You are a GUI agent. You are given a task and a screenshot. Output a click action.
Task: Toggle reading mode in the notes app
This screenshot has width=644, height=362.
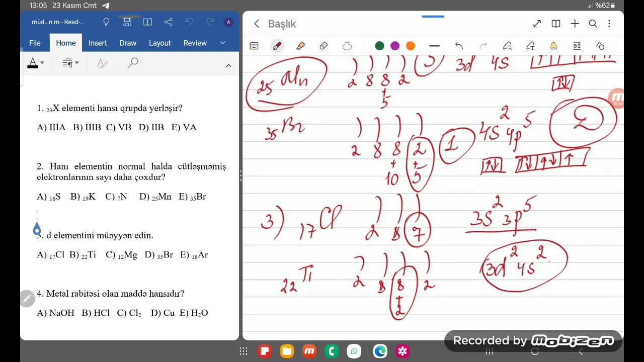click(x=556, y=24)
